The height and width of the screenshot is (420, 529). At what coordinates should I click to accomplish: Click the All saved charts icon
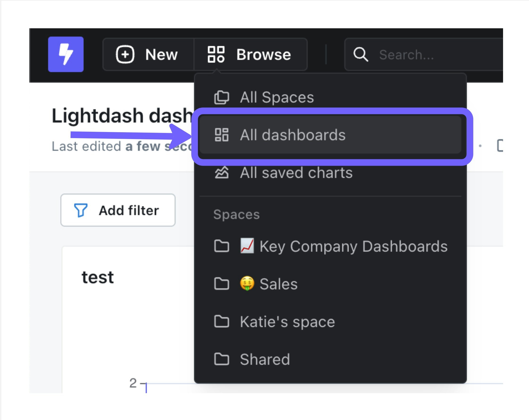tap(221, 173)
